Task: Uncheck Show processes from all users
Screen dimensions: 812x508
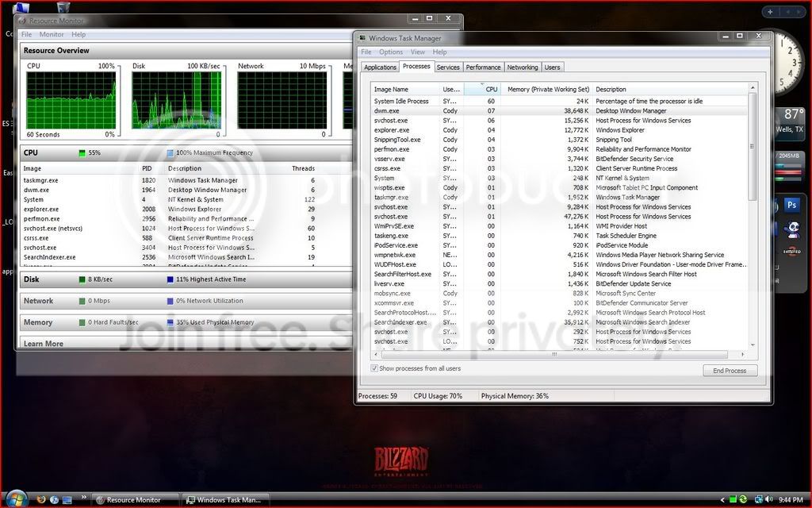Action: 374,368
